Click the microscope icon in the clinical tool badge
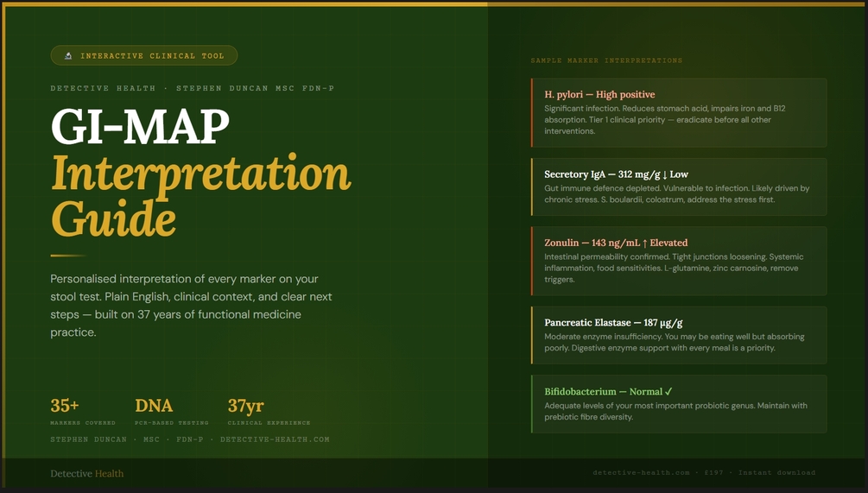The height and width of the screenshot is (493, 868). (68, 55)
